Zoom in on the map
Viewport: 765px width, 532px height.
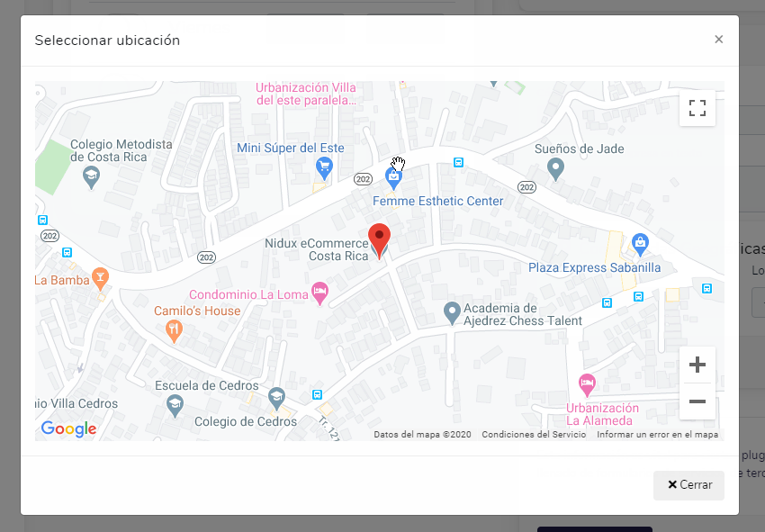697,365
